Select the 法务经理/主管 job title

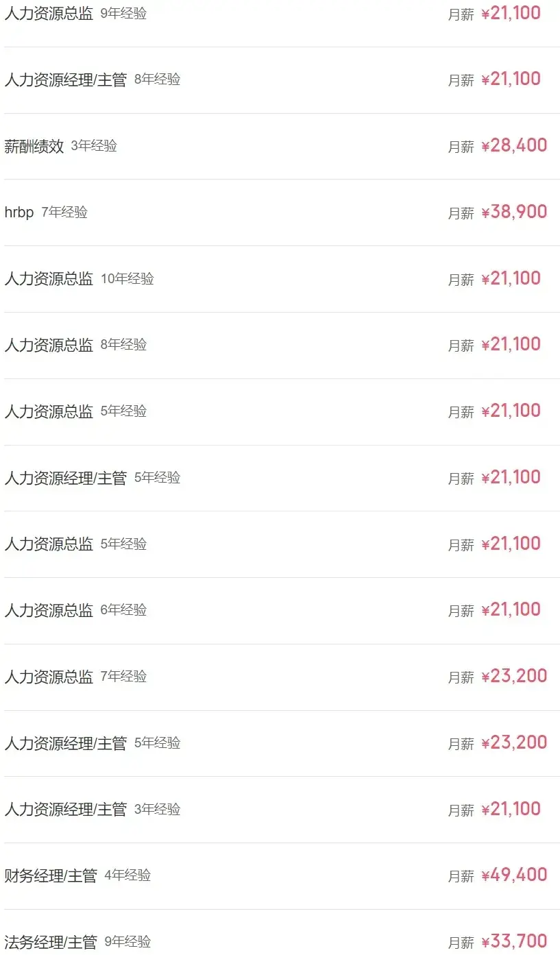(x=51, y=942)
